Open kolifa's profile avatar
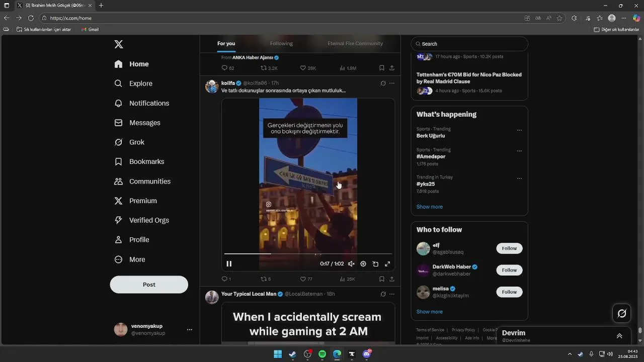Viewport: 644px width, 362px height. pos(212,86)
